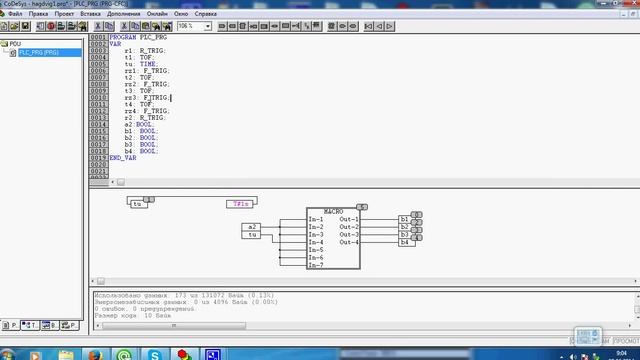Insert a CFC Return element icon
640x360 pixels.
(x=274, y=26)
